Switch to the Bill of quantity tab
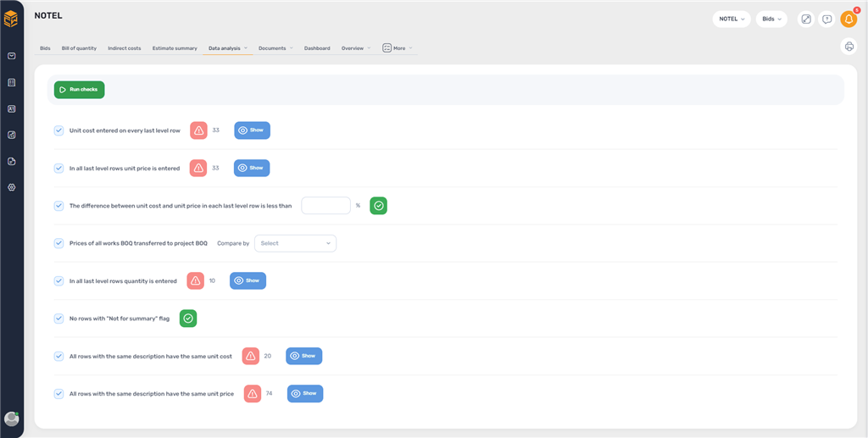The image size is (868, 438). [79, 48]
